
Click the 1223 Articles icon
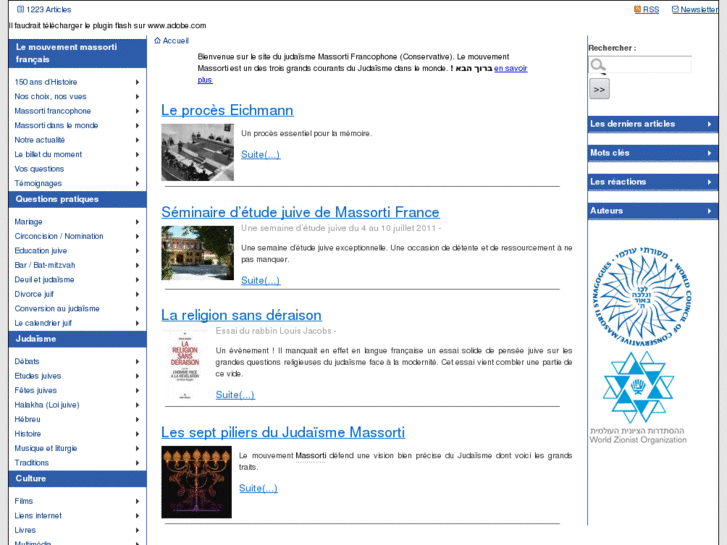click(x=20, y=9)
